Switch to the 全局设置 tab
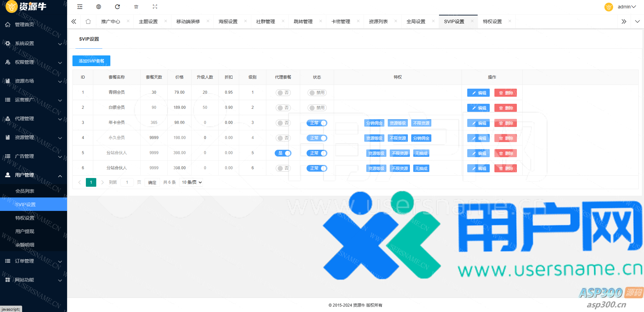Screen dimensions: 644x312 pos(416,21)
